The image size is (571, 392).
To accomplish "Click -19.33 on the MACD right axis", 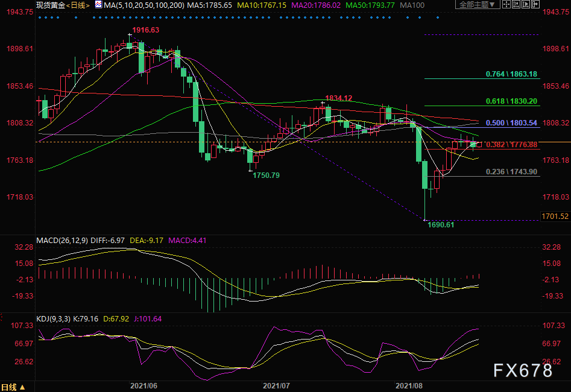I will [552, 296].
